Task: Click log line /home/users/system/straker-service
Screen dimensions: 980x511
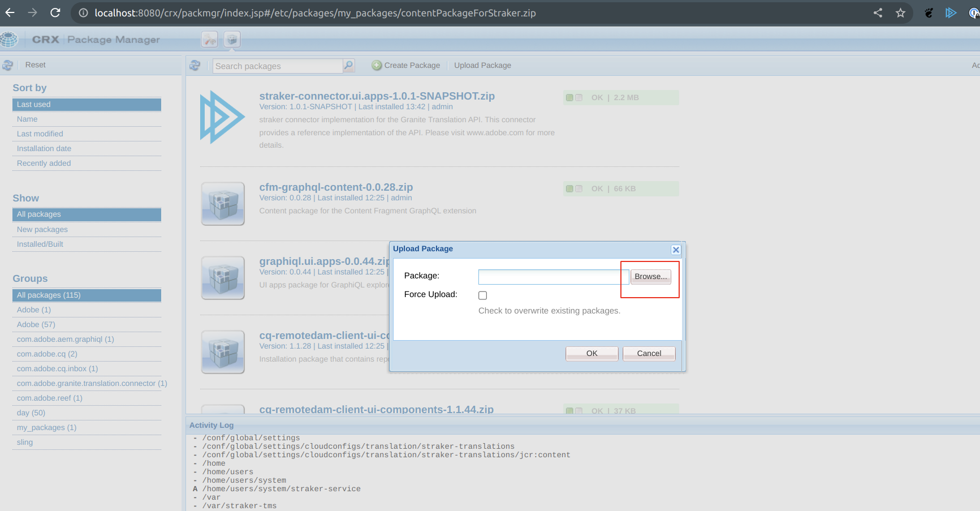Action: pyautogui.click(x=282, y=489)
